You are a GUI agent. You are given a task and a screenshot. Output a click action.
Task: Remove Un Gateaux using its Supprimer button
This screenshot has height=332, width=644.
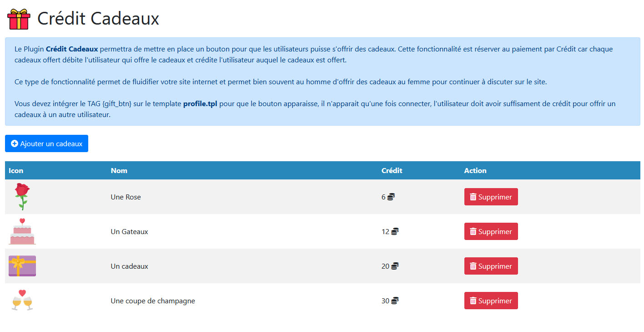[x=491, y=231]
